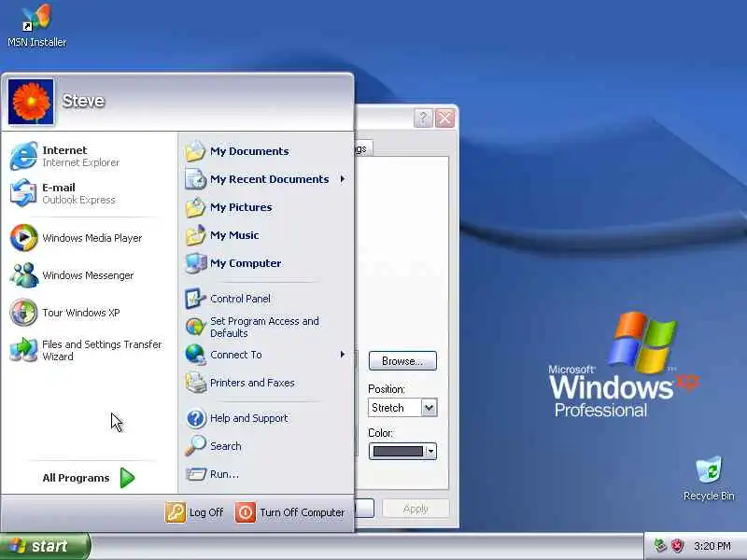Launch Internet Explorer from the Start menu

pyautogui.click(x=23, y=156)
